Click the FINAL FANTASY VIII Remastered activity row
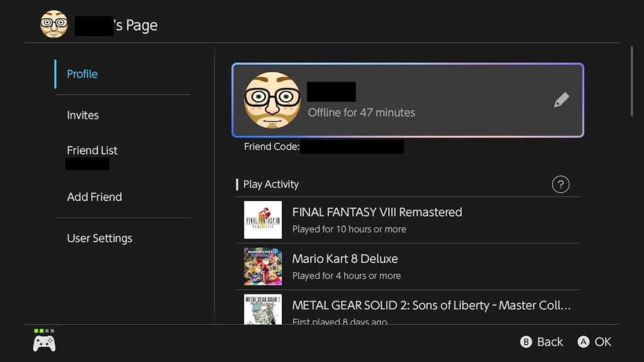This screenshot has height=362, width=644. (409, 220)
